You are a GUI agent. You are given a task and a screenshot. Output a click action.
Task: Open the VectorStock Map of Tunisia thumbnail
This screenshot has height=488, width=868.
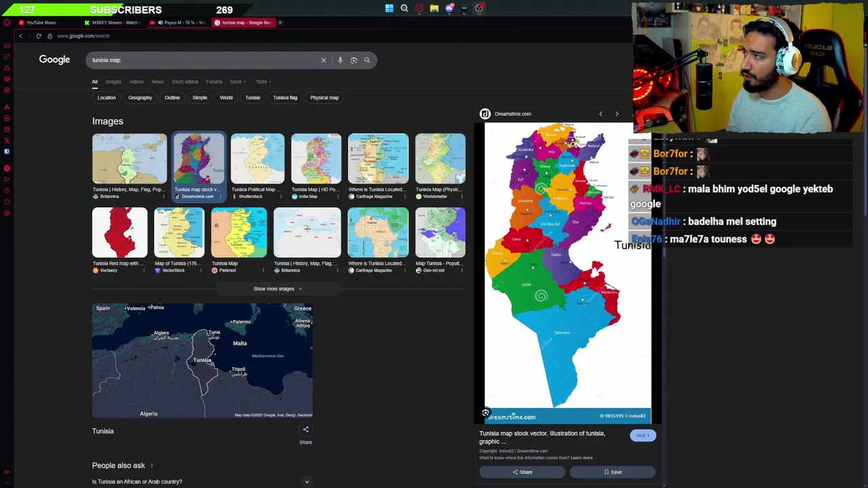(x=179, y=232)
